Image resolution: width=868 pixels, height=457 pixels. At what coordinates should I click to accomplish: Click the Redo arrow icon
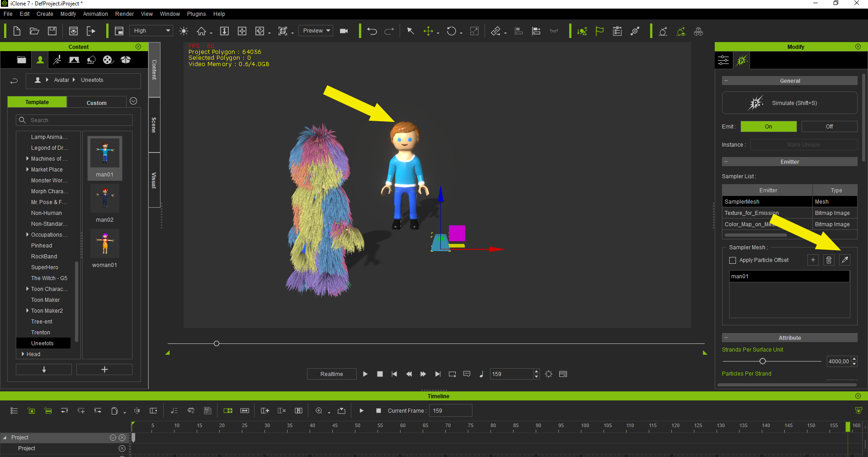point(389,31)
